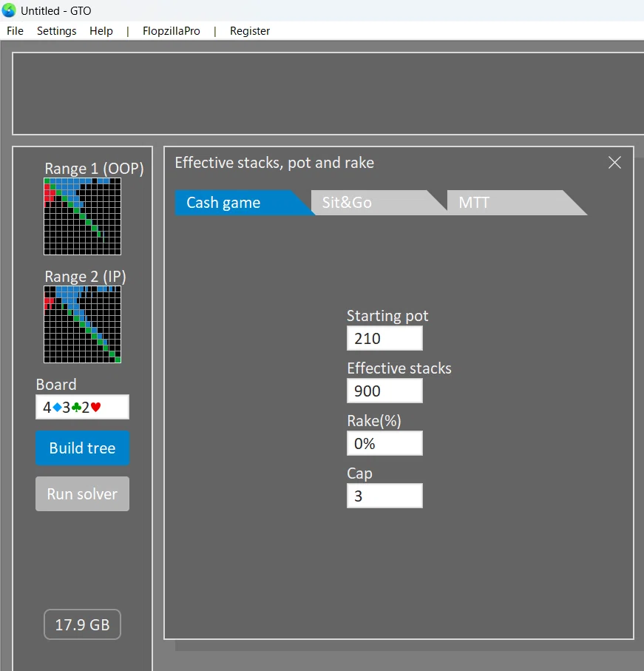This screenshot has width=644, height=671.
Task: Click the 17.9 GB memory button
Action: [83, 624]
